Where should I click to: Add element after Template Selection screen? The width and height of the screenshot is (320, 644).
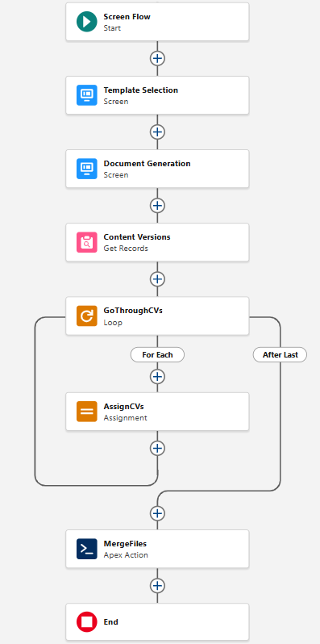pyautogui.click(x=157, y=132)
